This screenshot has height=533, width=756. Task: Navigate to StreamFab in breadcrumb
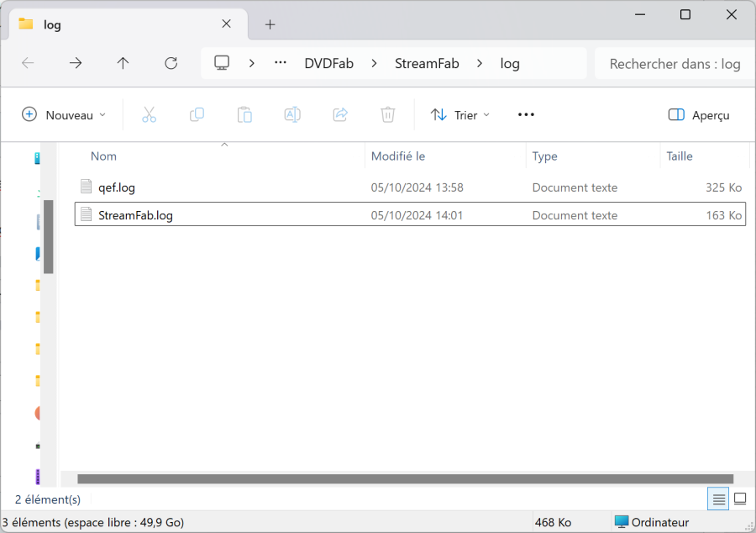[x=427, y=63]
